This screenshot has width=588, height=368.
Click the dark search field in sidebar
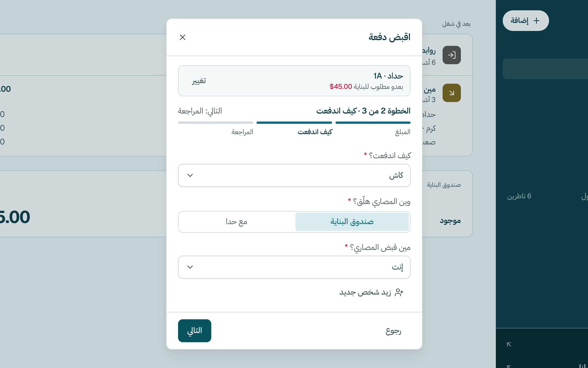tap(545, 69)
